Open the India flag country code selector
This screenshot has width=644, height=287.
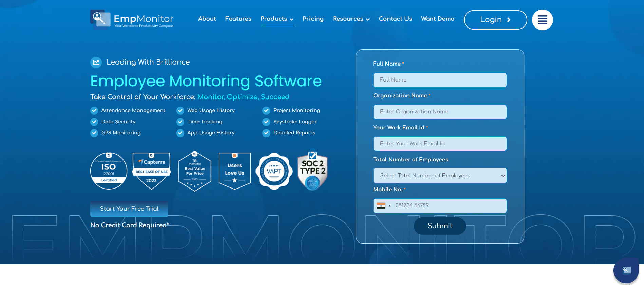(x=383, y=205)
